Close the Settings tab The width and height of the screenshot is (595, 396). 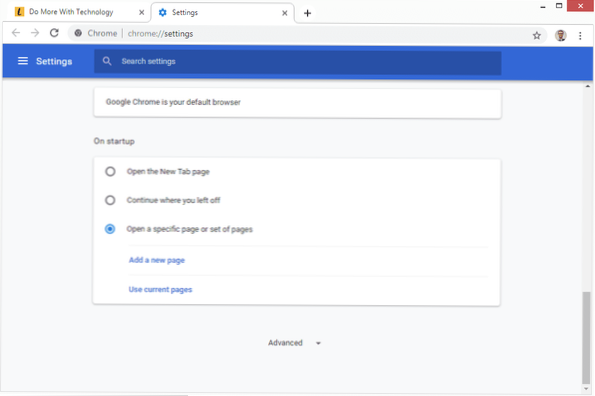(x=285, y=13)
